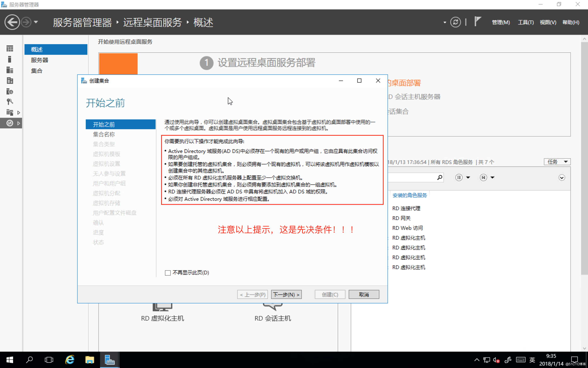Select the sidebar role icon with clock badge
Viewport: 588px width, 368px height.
tap(10, 91)
